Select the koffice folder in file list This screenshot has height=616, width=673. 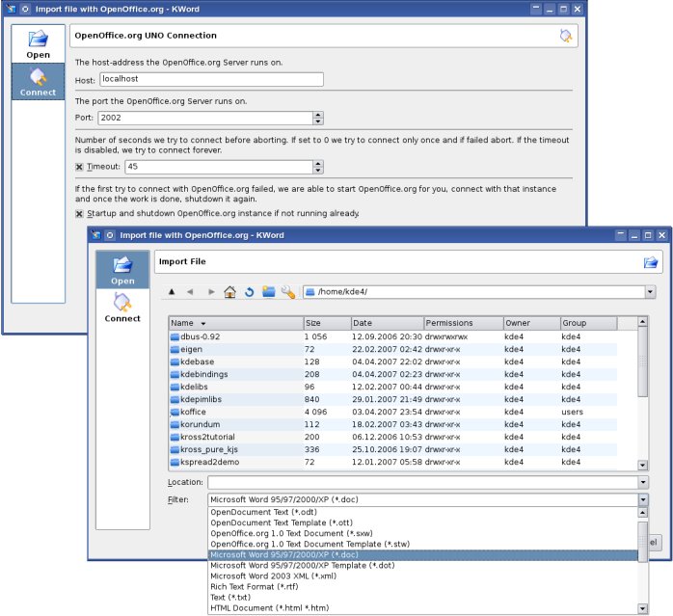click(193, 412)
